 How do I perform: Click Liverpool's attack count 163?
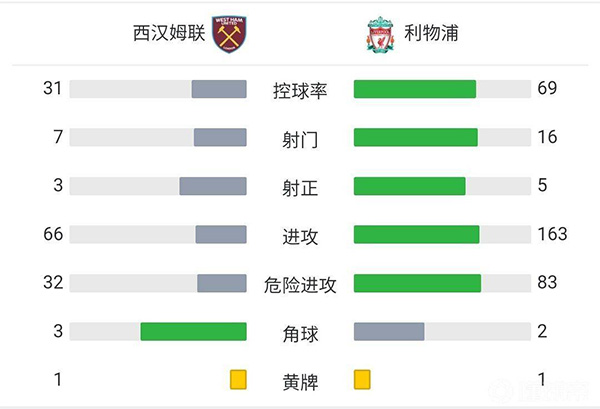click(552, 235)
